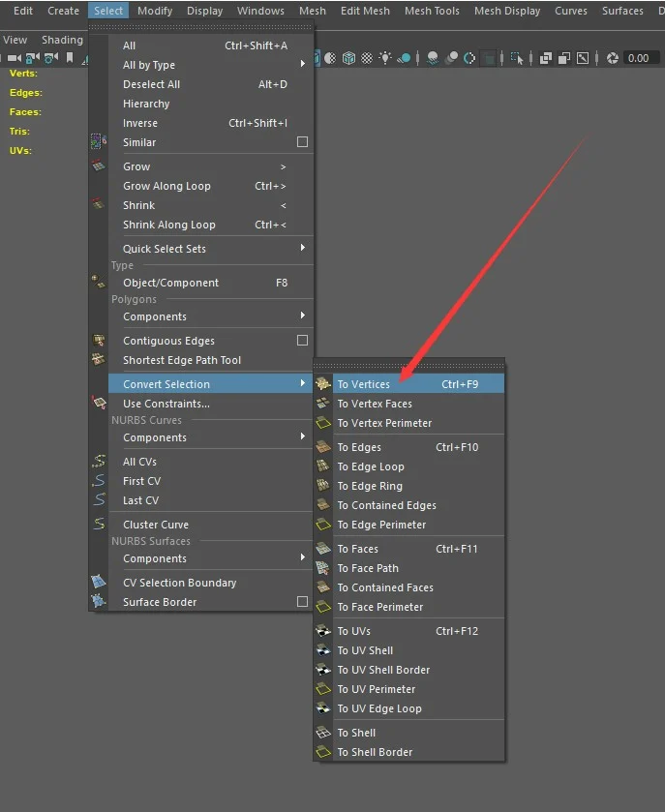Image resolution: width=665 pixels, height=812 pixels.
Task: Toggle X-Ray Active Components icon
Action: tap(564, 58)
